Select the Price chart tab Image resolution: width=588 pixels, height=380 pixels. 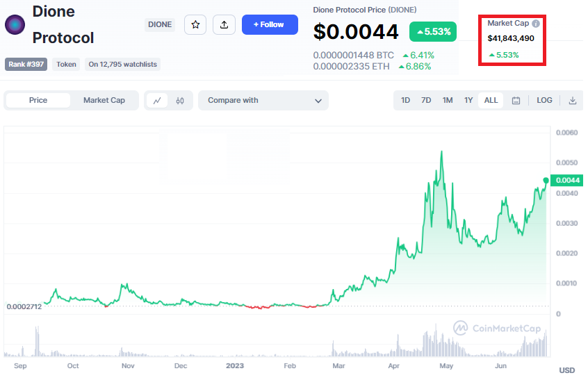pyautogui.click(x=38, y=101)
